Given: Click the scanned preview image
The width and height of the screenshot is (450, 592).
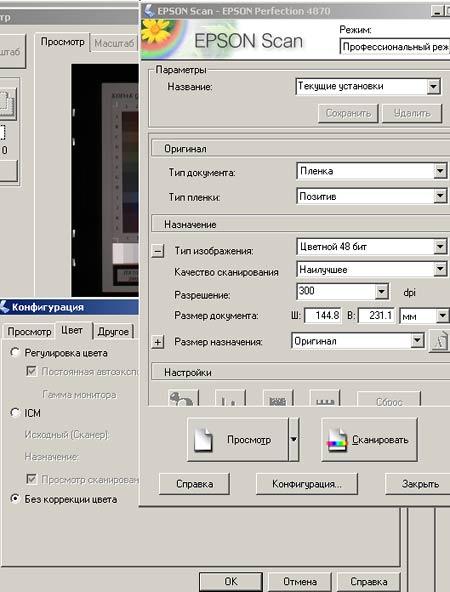Looking at the screenshot, I should click(x=105, y=180).
